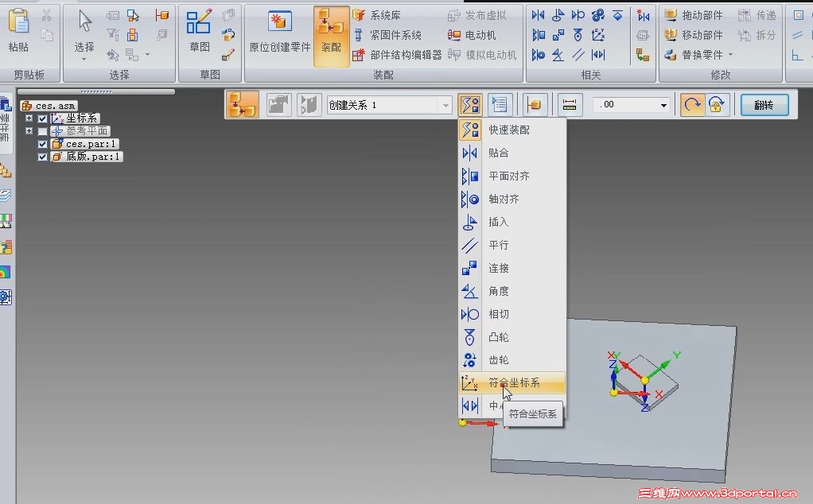Image resolution: width=813 pixels, height=504 pixels.
Task: Click the Paste (粘贴) clipboard icon
Action: [x=18, y=23]
